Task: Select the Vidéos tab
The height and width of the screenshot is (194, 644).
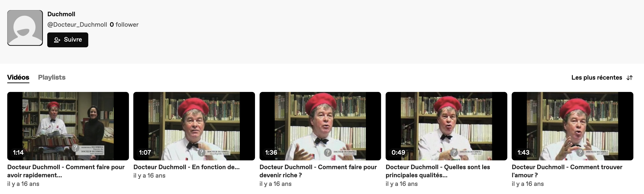Action: [x=18, y=77]
